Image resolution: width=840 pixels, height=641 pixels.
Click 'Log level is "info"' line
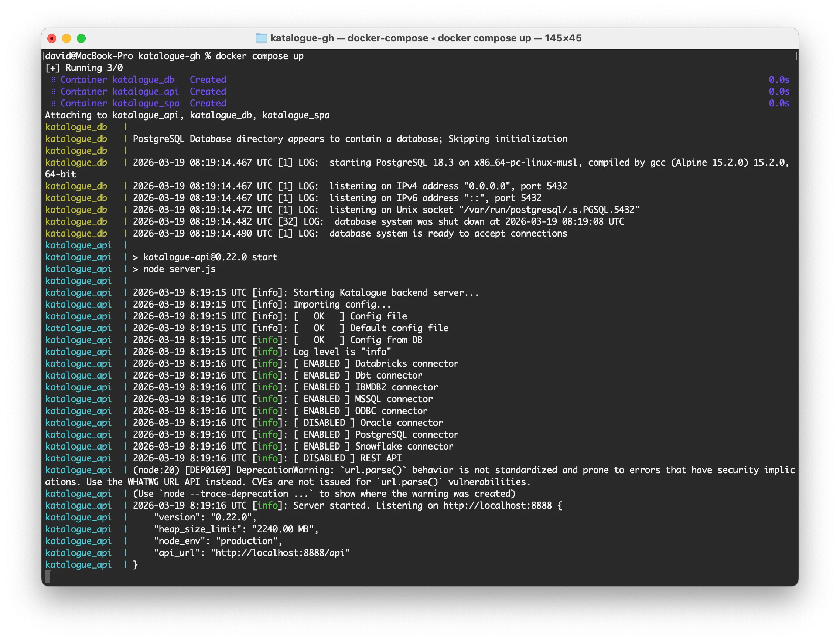click(218, 352)
